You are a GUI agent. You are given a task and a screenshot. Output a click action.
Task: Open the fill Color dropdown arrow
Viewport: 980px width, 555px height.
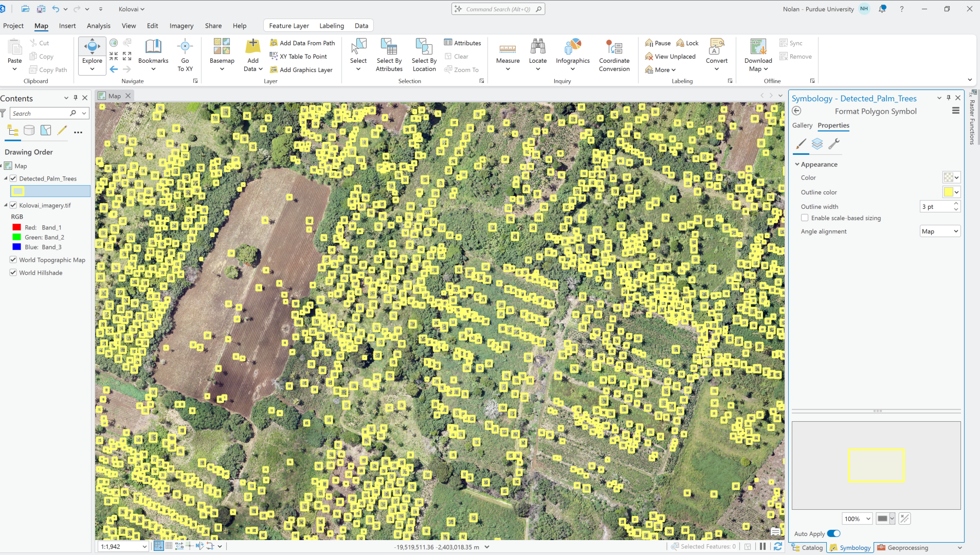(957, 177)
